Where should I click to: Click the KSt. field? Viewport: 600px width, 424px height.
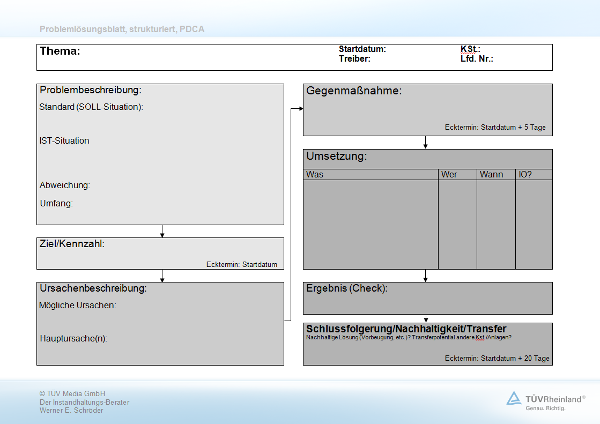point(520,48)
